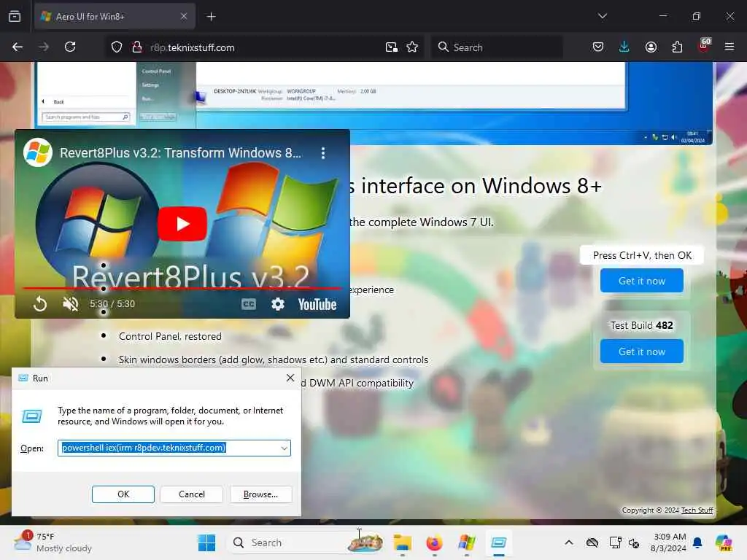Viewport: 747px width, 560px height.
Task: Bookmark this page with the star
Action: point(413,47)
